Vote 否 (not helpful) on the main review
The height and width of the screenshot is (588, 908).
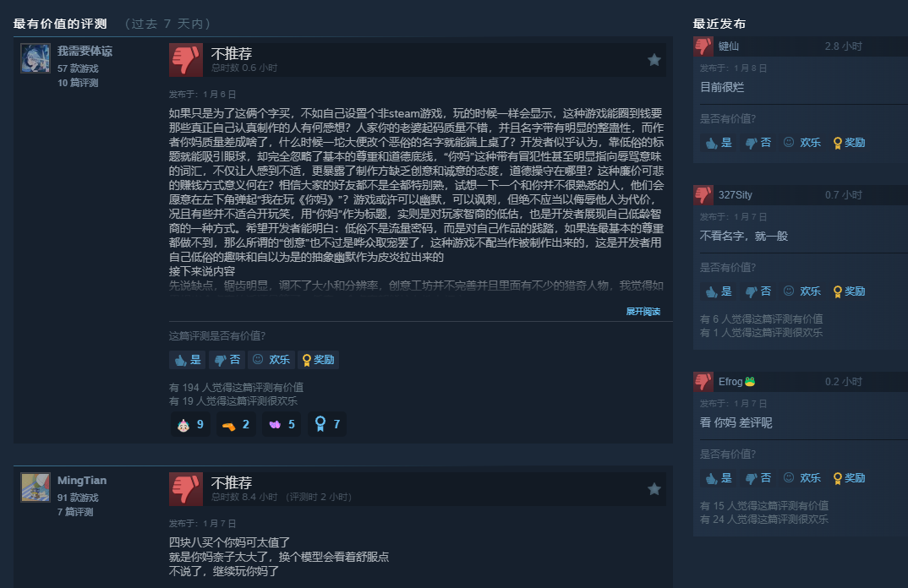(x=227, y=360)
